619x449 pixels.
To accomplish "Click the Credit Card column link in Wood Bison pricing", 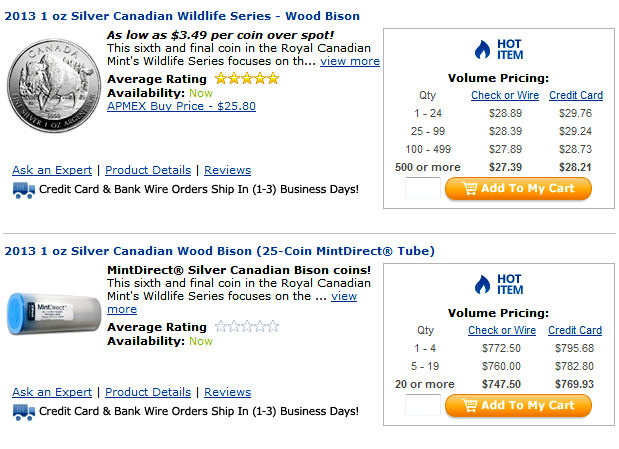I will (576, 95).
